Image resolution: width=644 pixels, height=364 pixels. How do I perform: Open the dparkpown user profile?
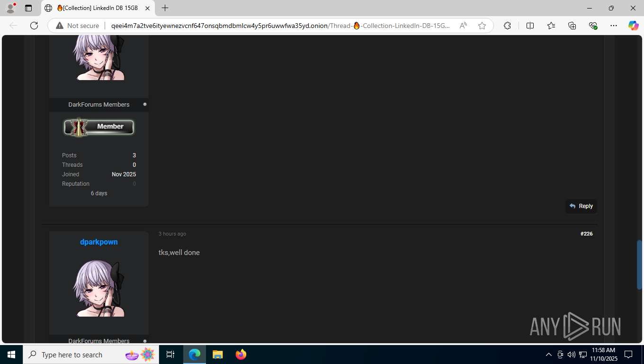click(x=99, y=242)
